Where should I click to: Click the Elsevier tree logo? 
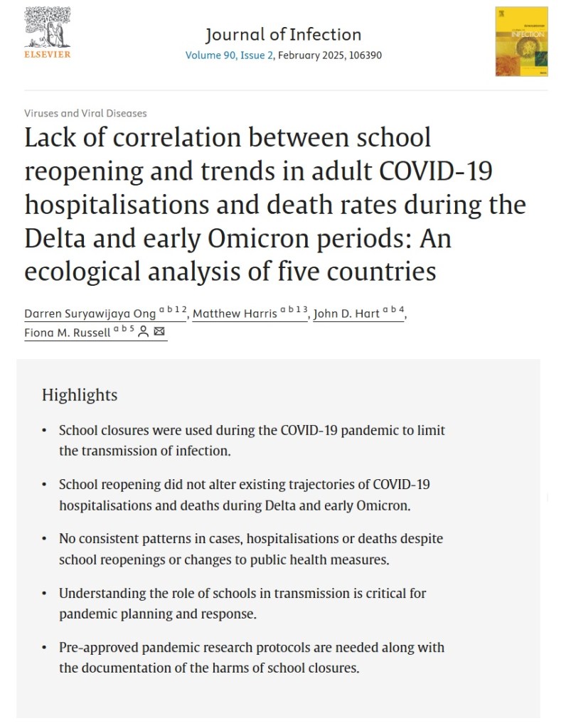(47, 27)
